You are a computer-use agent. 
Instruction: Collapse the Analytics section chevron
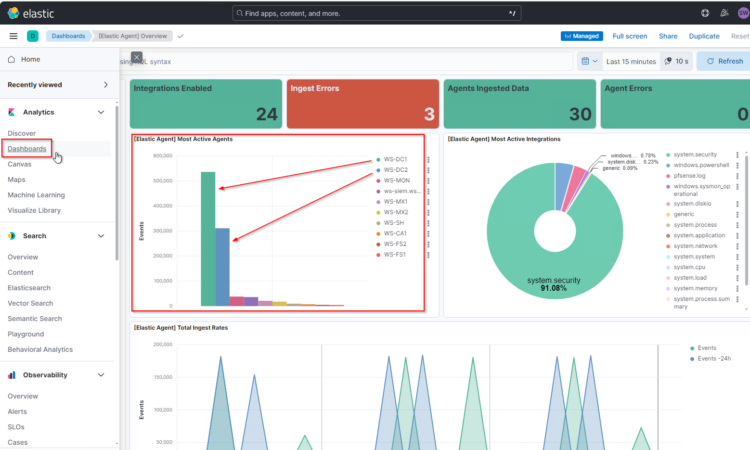click(101, 112)
